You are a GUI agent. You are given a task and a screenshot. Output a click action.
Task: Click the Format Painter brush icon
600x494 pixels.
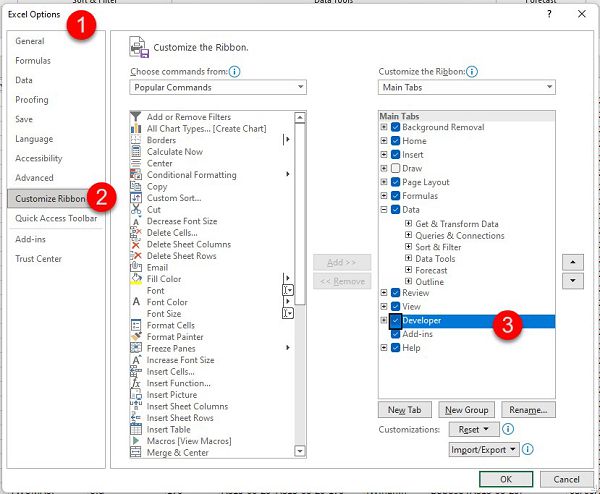pos(135,336)
